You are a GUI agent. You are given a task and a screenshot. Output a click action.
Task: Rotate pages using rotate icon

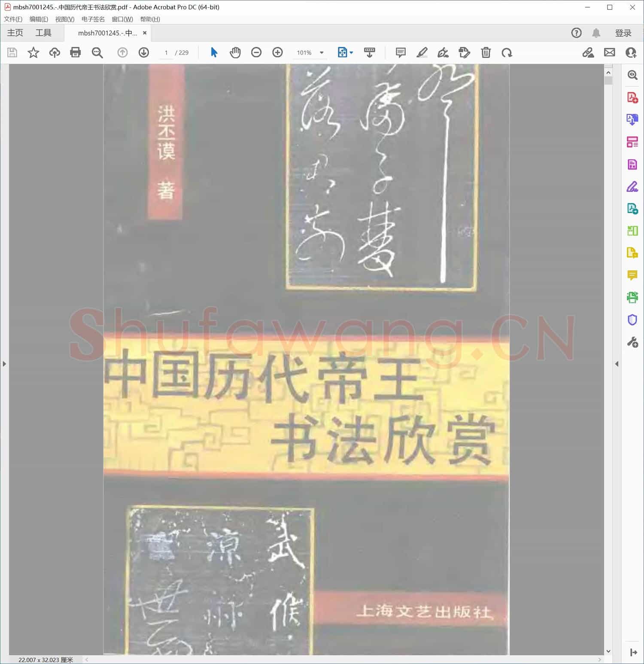507,52
